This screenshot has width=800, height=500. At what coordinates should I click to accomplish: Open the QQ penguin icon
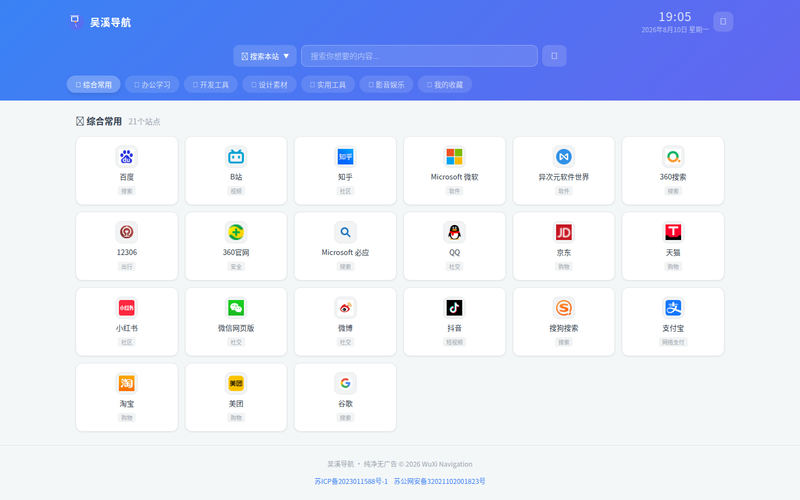(454, 232)
